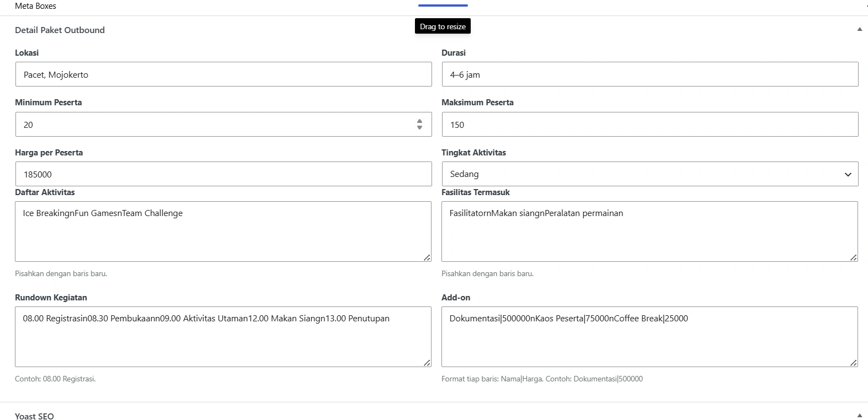Click the Daftar Aktivitas textarea resize grip
The width and height of the screenshot is (868, 420).
pos(427,257)
